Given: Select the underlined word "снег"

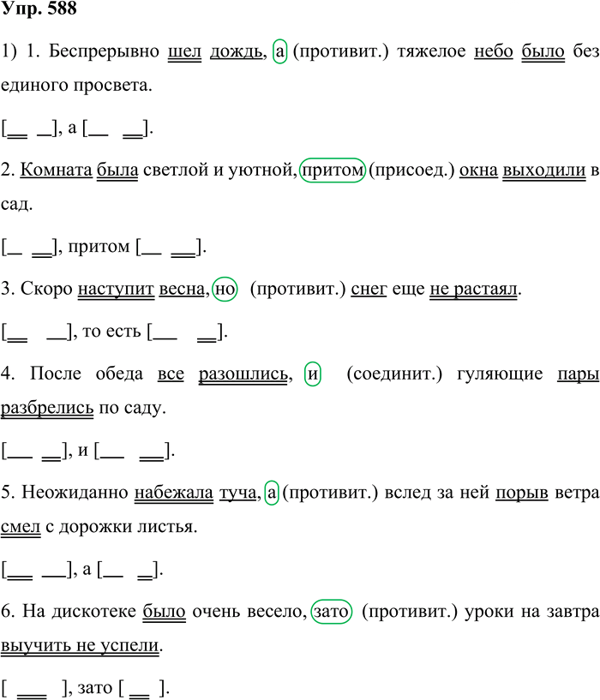Looking at the screenshot, I should coord(369,289).
